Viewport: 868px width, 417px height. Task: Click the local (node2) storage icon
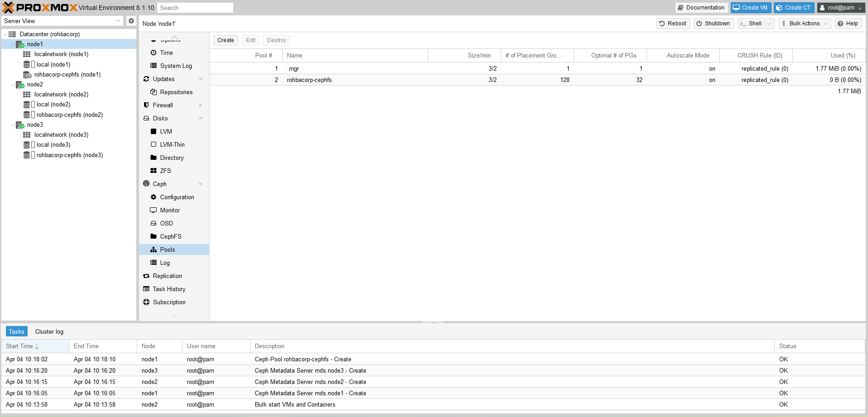[x=27, y=105]
